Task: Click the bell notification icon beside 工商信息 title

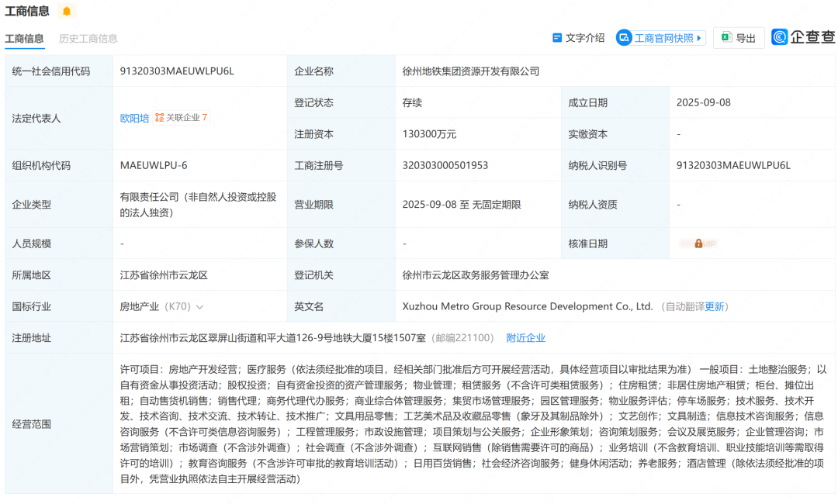Action: pos(66,11)
